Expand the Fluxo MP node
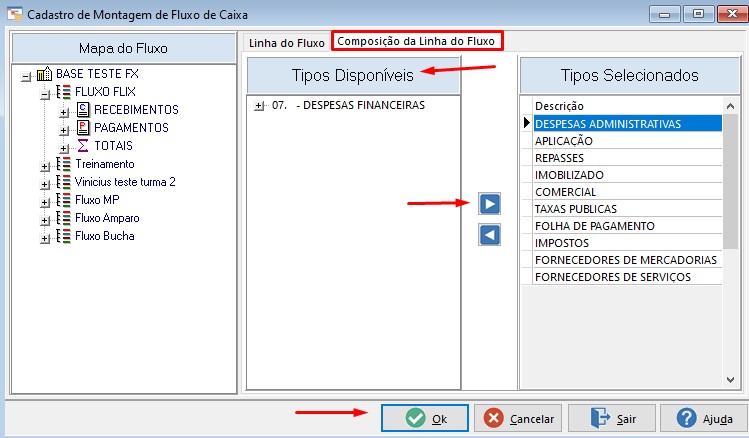This screenshot has height=438, width=749. tap(45, 203)
